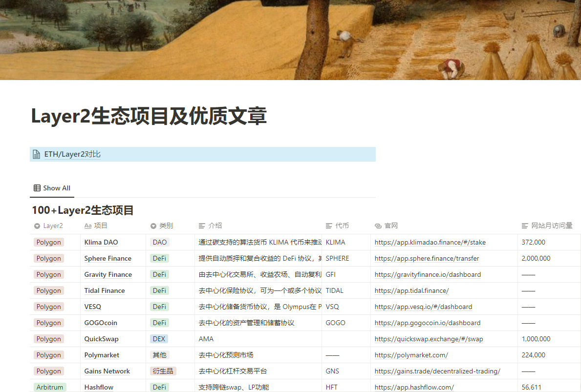Open the quickswap.exchange swap URL
This screenshot has width=581, height=392.
click(429, 339)
